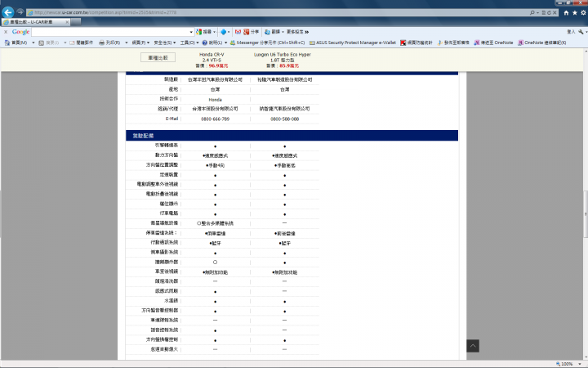Expand the Home page dropdown arrow
This screenshot has width=588, height=368.
pyautogui.click(x=33, y=43)
